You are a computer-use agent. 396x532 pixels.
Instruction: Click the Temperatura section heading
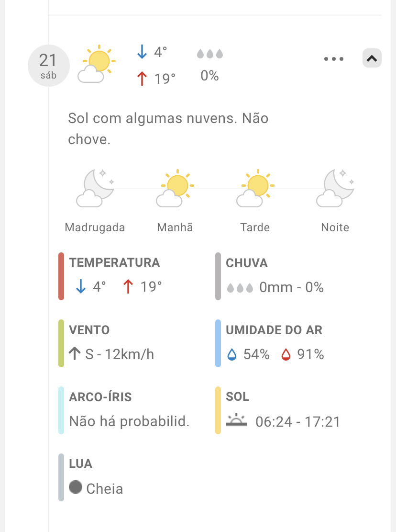click(114, 262)
